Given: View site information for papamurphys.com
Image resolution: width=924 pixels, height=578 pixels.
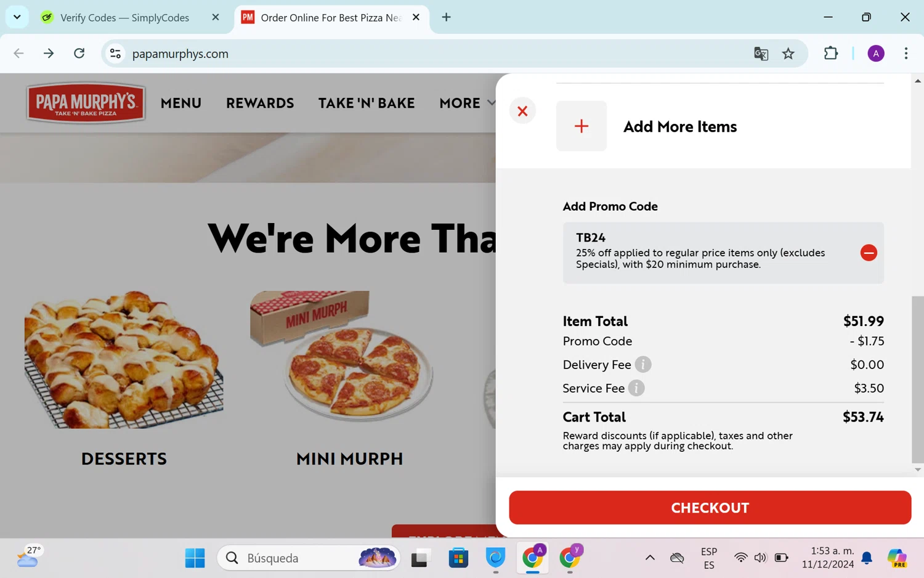Looking at the screenshot, I should pyautogui.click(x=115, y=54).
